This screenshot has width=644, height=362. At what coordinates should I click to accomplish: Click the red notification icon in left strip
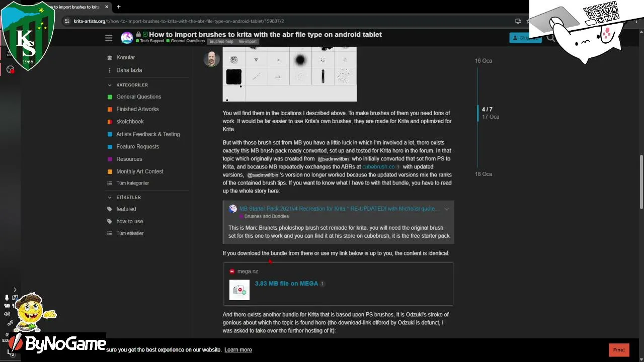[10, 69]
